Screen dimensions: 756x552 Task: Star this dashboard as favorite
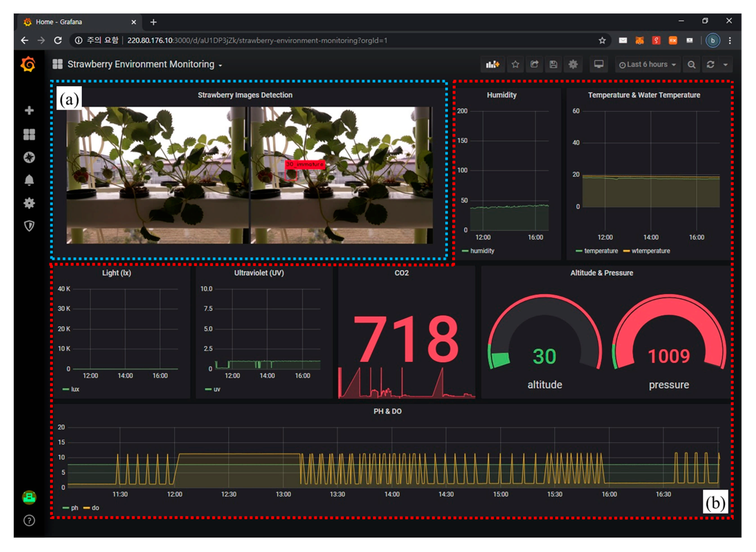(515, 64)
